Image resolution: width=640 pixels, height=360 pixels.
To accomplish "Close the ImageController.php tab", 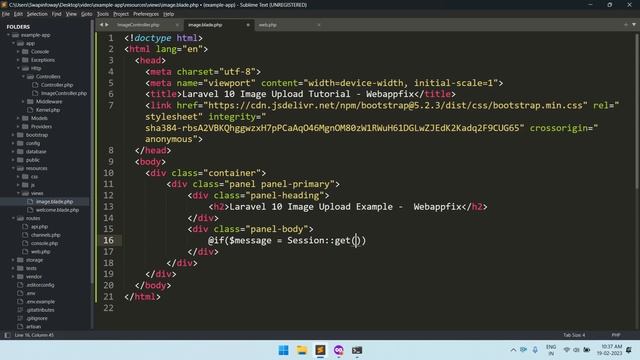I will point(177,25).
